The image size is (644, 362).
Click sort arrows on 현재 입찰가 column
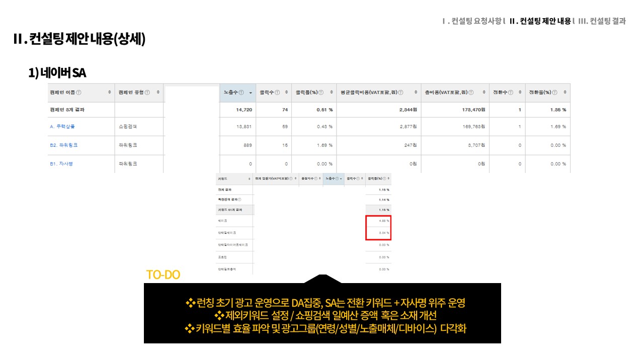click(x=295, y=178)
